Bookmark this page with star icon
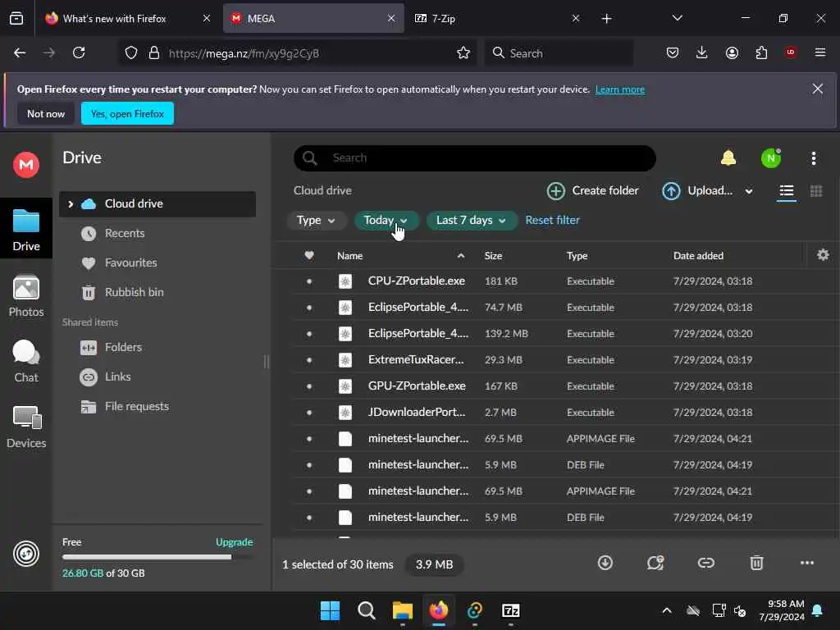The image size is (840, 630). (463, 52)
